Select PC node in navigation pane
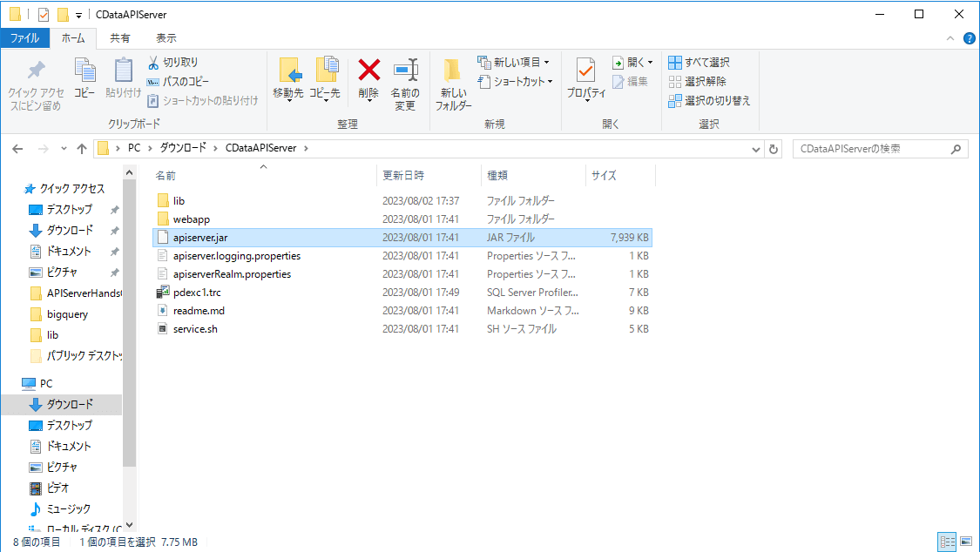Viewport: 980px width, 552px height. coord(37,383)
